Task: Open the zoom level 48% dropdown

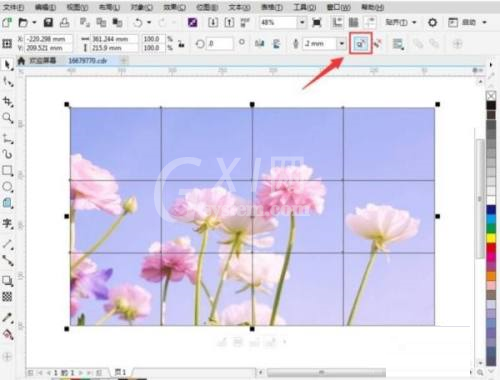Action: [x=302, y=23]
